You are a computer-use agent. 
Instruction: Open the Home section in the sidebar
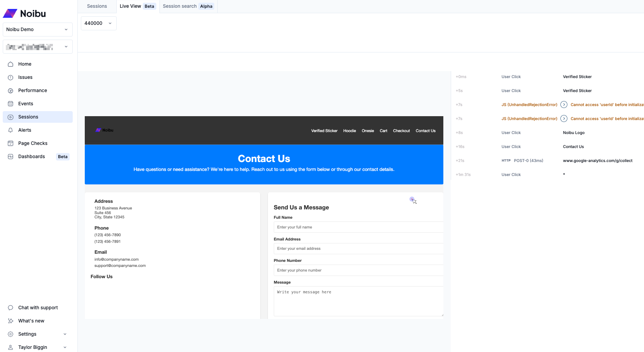tap(25, 64)
